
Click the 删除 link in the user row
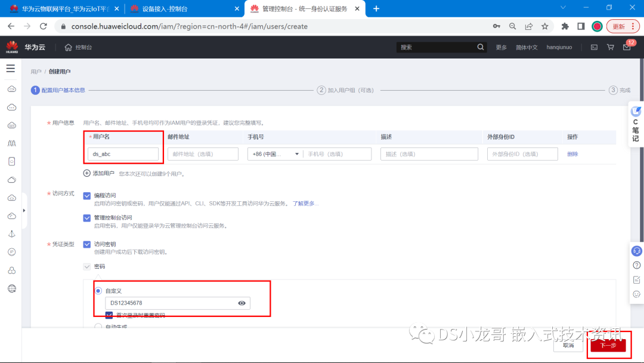[572, 154]
